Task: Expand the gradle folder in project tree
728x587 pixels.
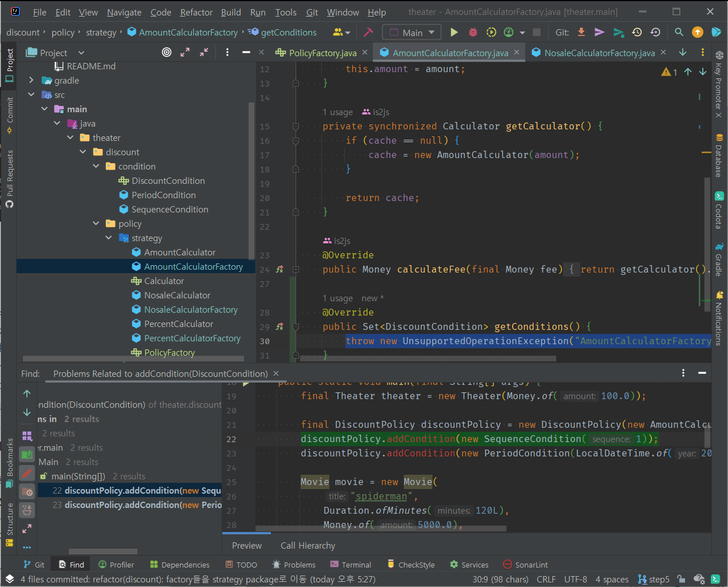Action: coord(32,81)
